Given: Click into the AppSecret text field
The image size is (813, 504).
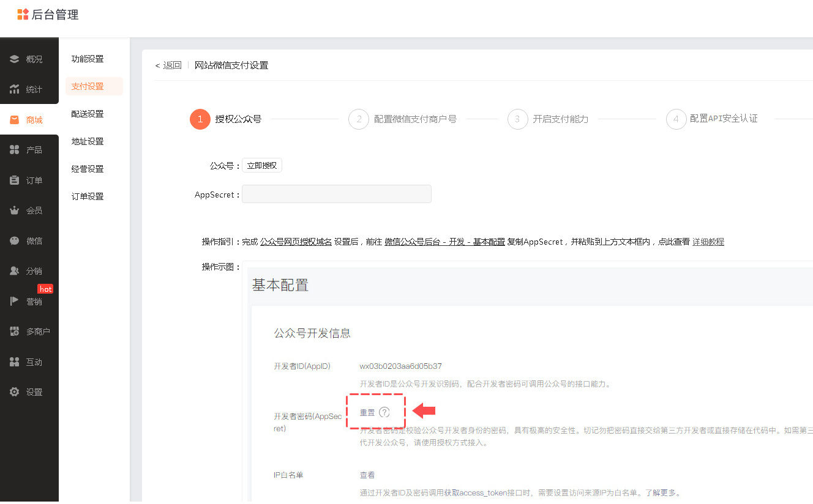Looking at the screenshot, I should tap(337, 194).
